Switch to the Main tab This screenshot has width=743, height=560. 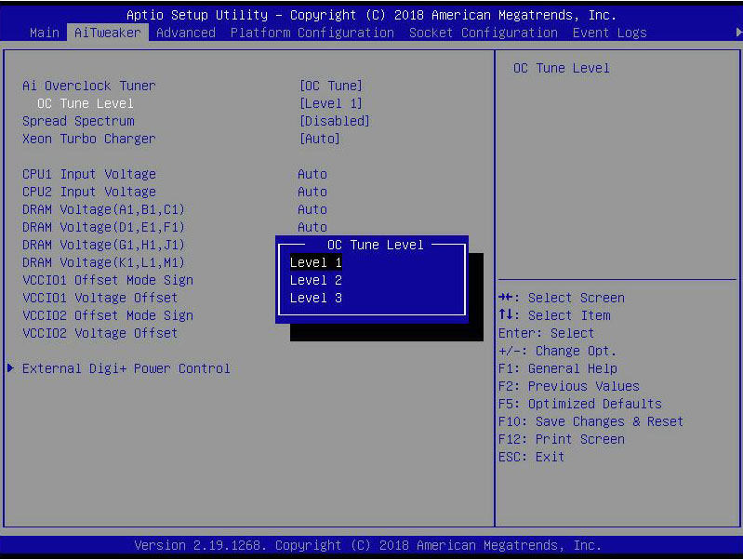(45, 33)
